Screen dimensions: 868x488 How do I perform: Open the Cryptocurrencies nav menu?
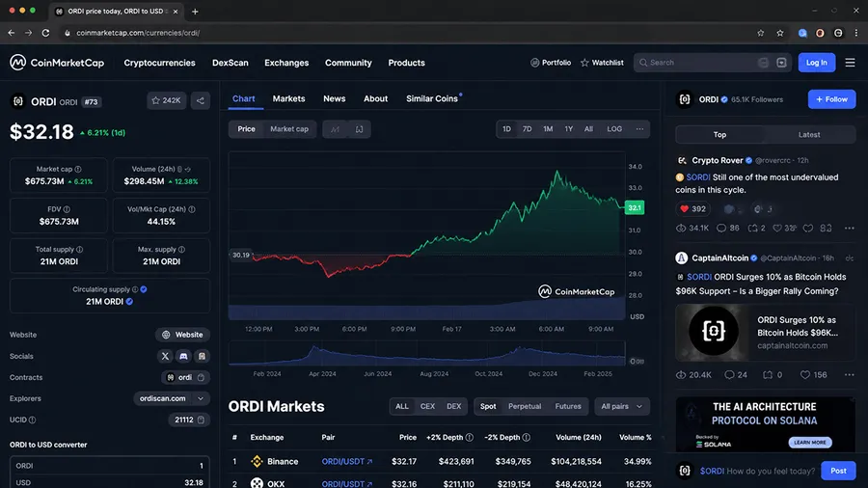159,63
